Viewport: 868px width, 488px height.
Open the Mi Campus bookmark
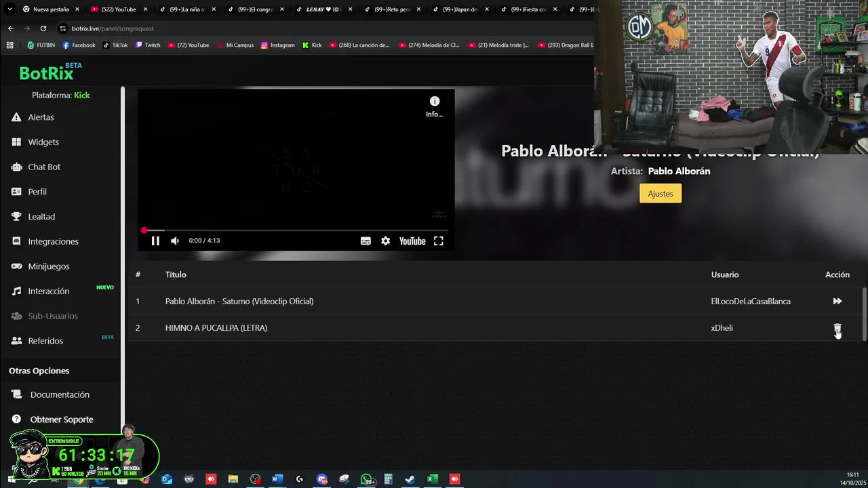coord(235,45)
